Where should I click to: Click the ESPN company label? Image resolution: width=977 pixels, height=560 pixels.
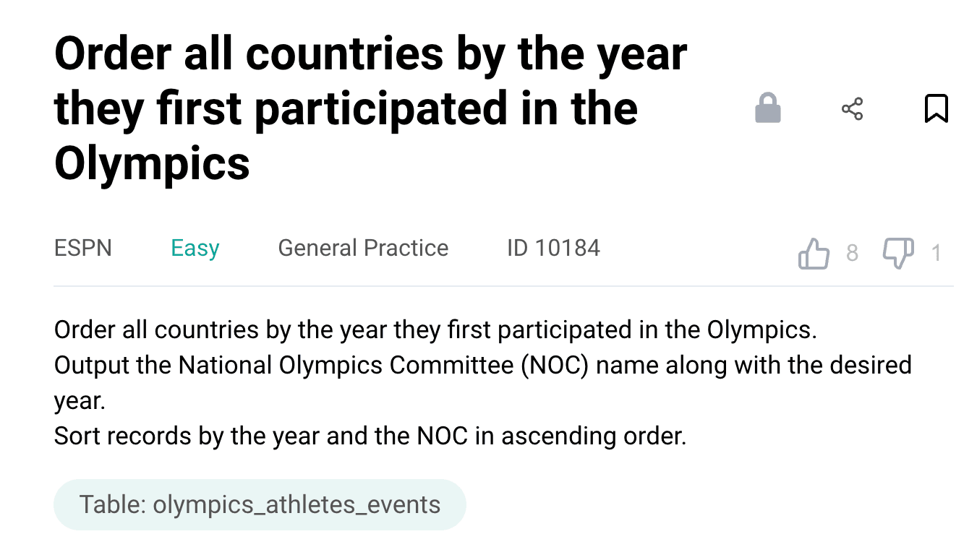coord(83,249)
